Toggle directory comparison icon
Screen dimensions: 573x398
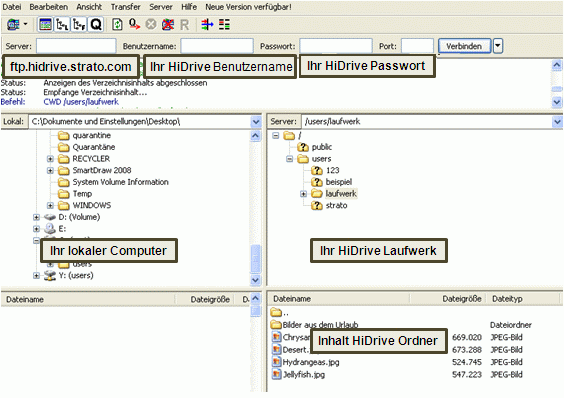[224, 25]
